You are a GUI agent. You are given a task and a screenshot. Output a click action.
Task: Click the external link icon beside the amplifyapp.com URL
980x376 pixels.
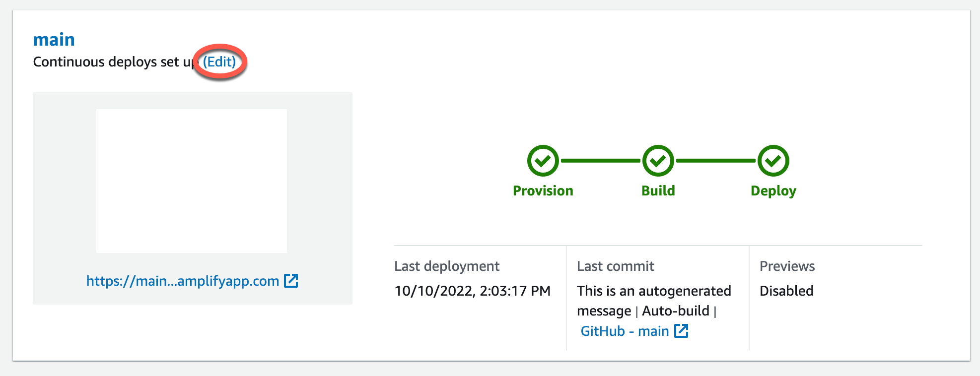292,281
